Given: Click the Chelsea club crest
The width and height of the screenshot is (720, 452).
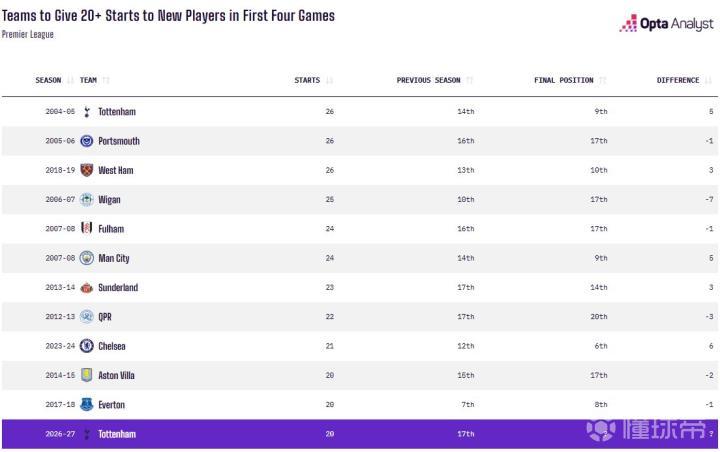Looking at the screenshot, I should click(x=86, y=346).
